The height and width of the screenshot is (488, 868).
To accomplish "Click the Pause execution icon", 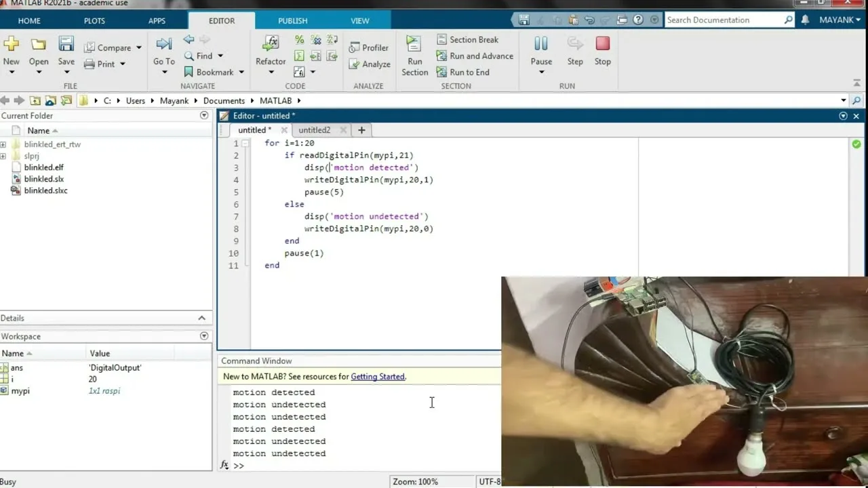I will click(540, 44).
